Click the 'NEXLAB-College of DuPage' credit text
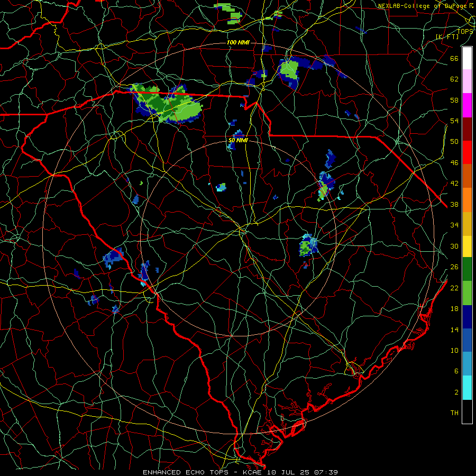Viewport: 476px width, 476px height. [423, 6]
